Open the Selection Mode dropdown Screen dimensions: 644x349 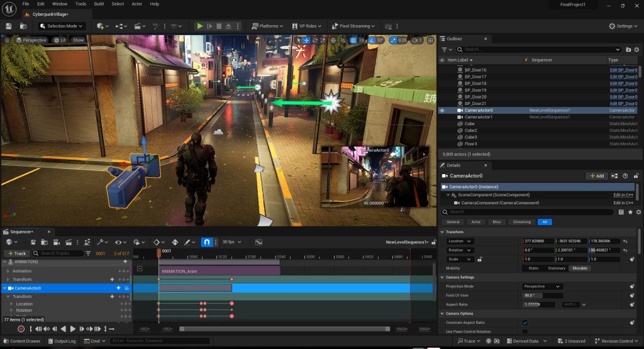pyautogui.click(x=62, y=26)
